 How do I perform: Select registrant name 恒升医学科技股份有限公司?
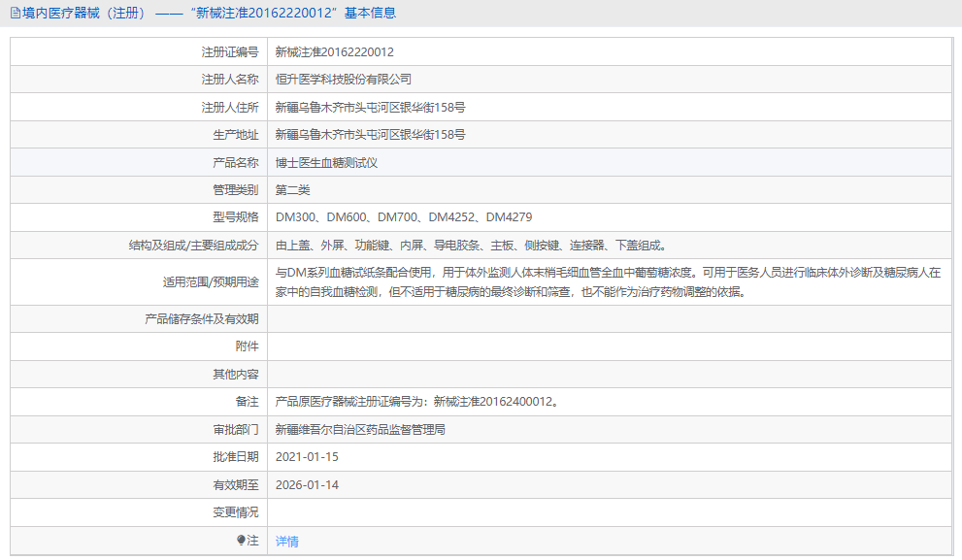[x=343, y=80]
